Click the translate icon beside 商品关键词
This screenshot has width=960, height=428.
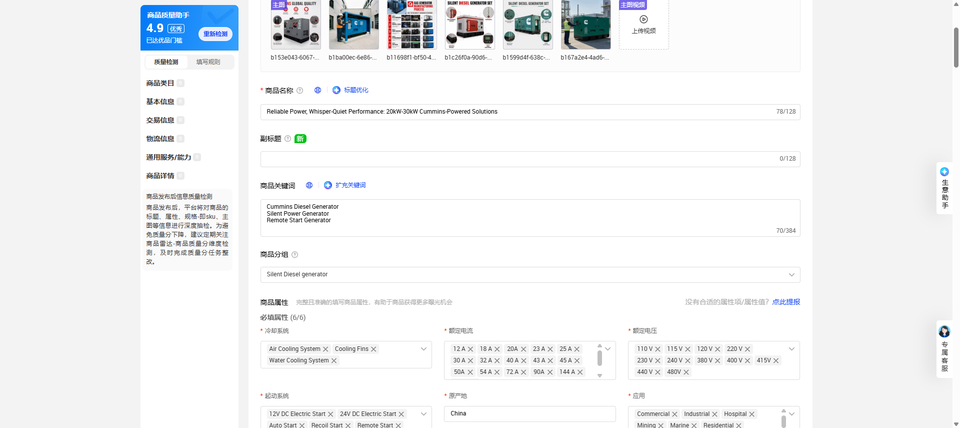coord(309,186)
